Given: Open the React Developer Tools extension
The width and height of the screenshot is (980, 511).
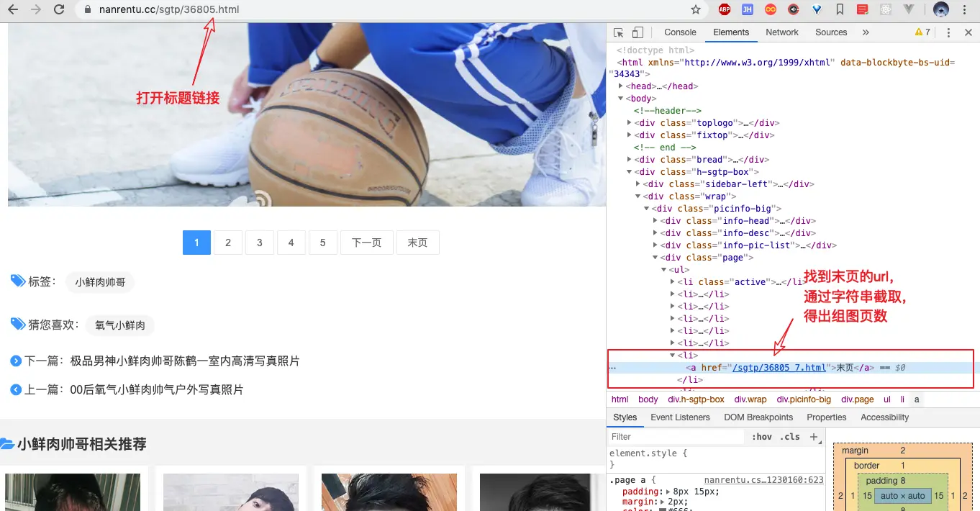Looking at the screenshot, I should 886,9.
